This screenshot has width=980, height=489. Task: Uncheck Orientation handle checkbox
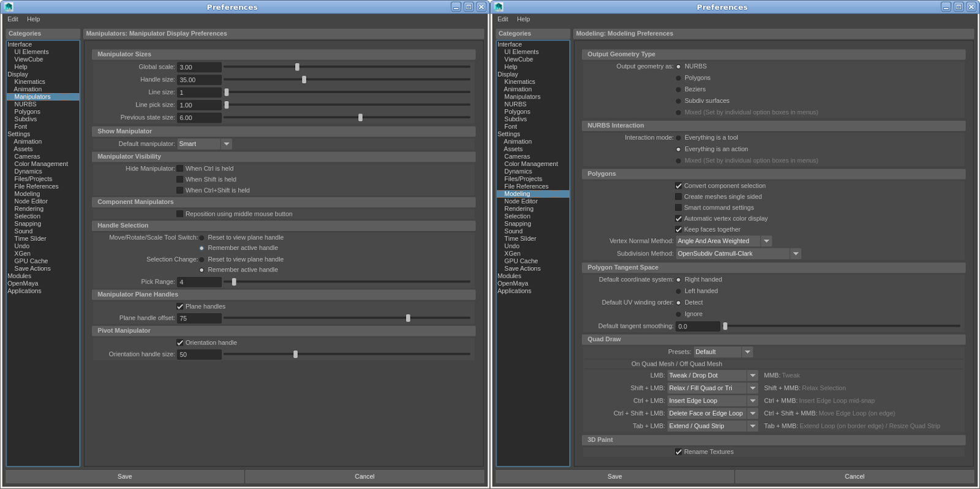point(180,343)
